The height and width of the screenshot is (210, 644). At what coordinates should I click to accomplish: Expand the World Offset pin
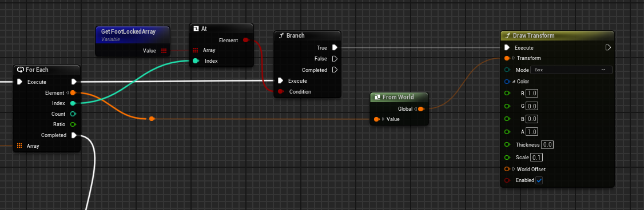[514, 169]
